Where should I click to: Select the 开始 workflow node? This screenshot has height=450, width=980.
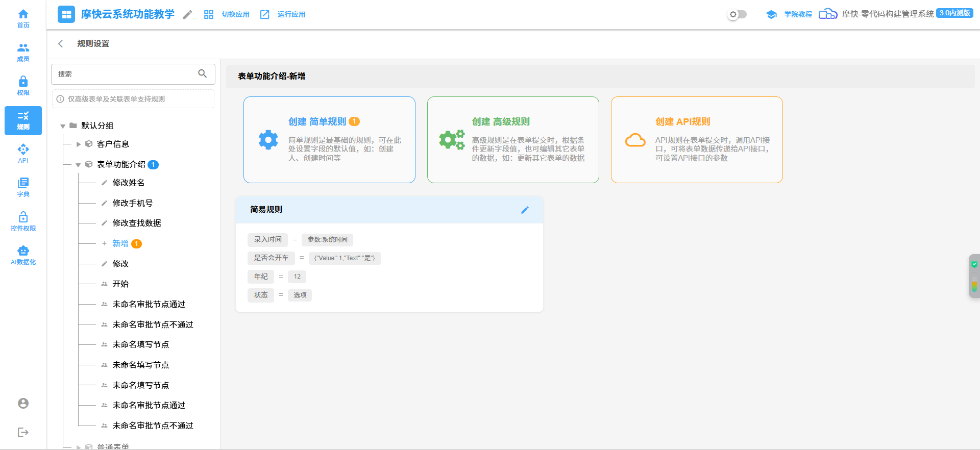point(120,284)
